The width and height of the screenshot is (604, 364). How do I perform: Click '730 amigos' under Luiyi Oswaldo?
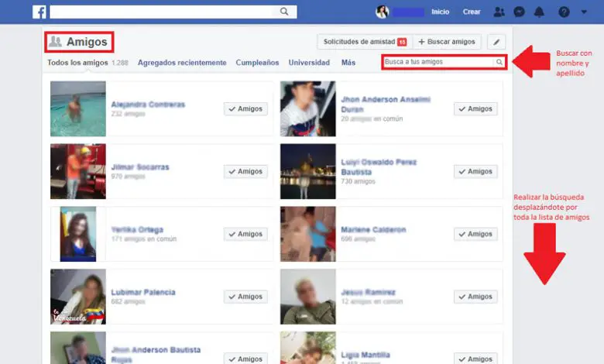(x=358, y=181)
